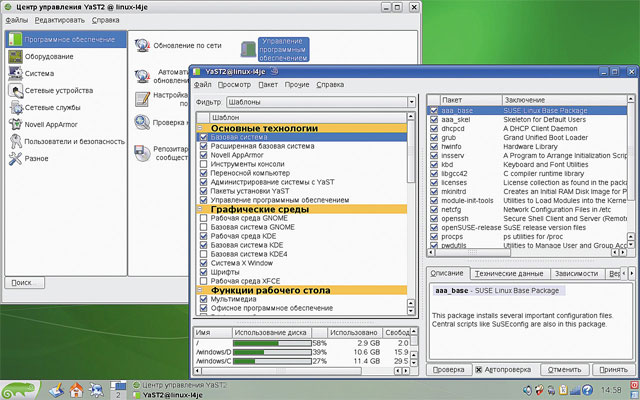640x400 pixels.
Task: Toggle the Базовая система checkbox
Action: [203, 137]
